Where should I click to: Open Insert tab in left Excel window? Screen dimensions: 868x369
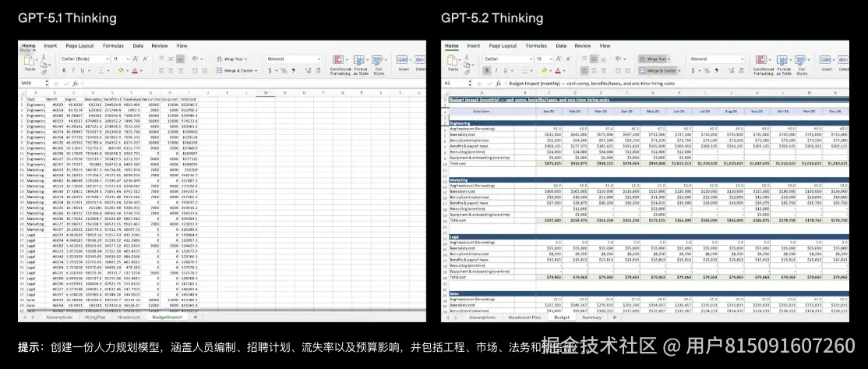[x=51, y=46]
